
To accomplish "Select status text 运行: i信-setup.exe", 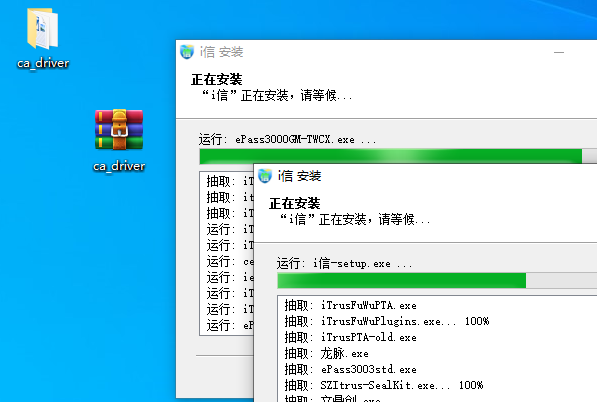I will click(344, 263).
